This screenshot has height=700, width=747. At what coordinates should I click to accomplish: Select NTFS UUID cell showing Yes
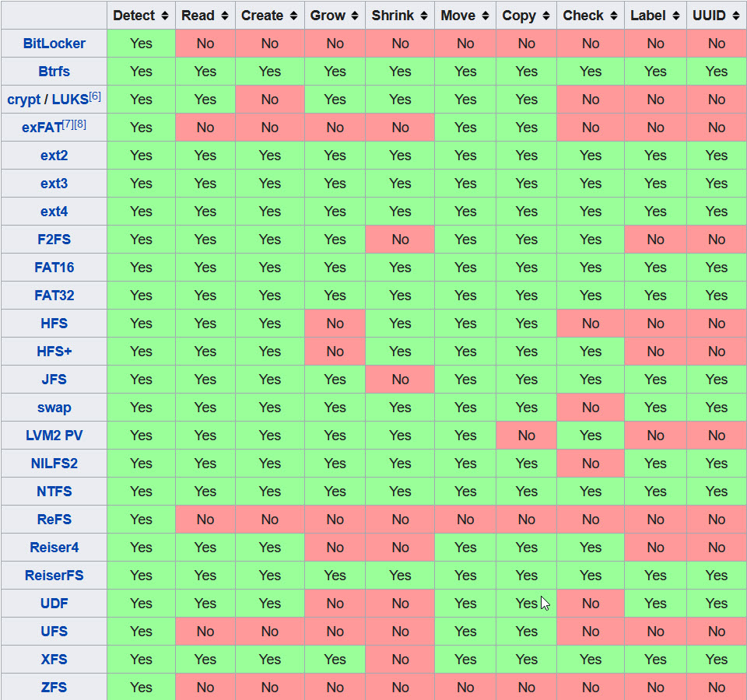point(717,492)
